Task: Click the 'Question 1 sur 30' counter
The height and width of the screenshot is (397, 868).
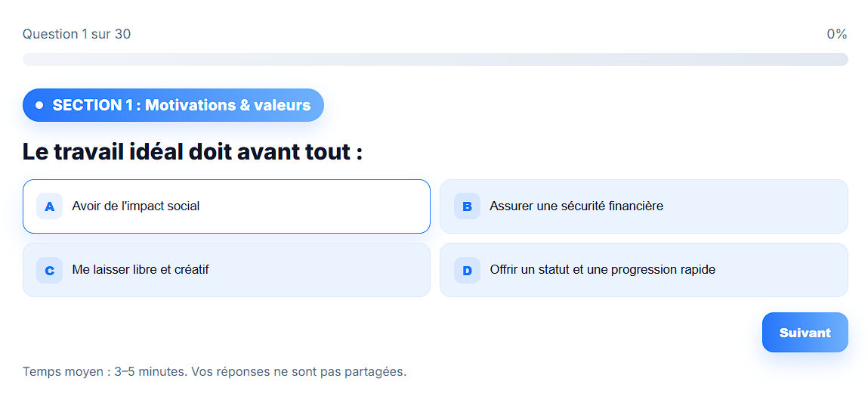Action: pyautogui.click(x=76, y=34)
